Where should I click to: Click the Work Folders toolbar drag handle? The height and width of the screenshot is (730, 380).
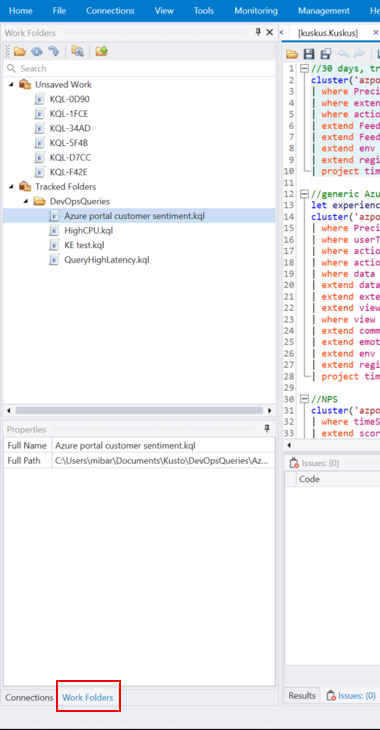tap(7, 51)
